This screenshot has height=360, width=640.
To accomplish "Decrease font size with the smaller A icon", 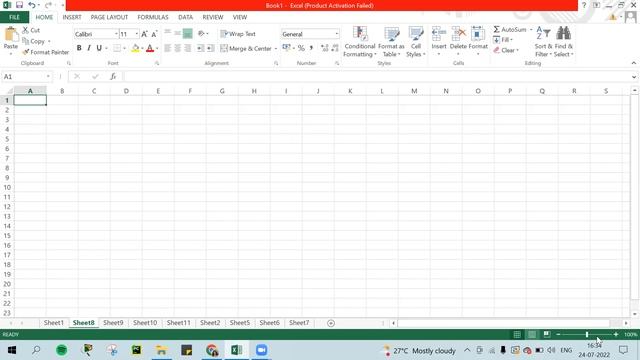I will pyautogui.click(x=154, y=34).
